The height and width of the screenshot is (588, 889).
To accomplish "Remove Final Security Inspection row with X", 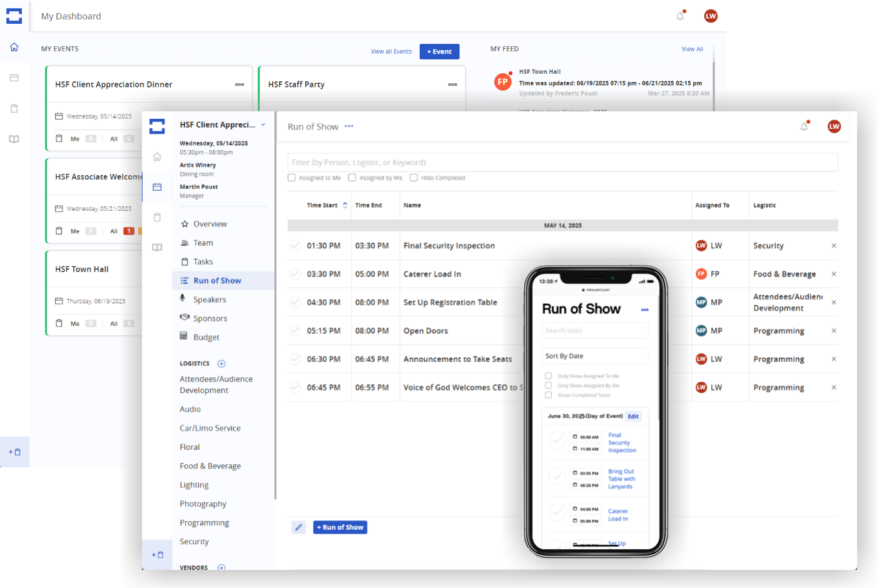I will (x=833, y=246).
